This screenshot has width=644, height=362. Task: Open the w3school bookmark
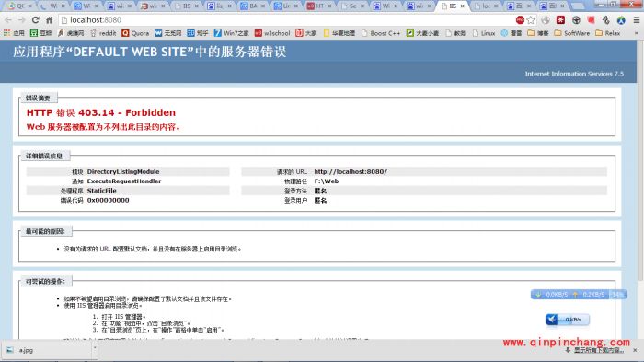272,33
